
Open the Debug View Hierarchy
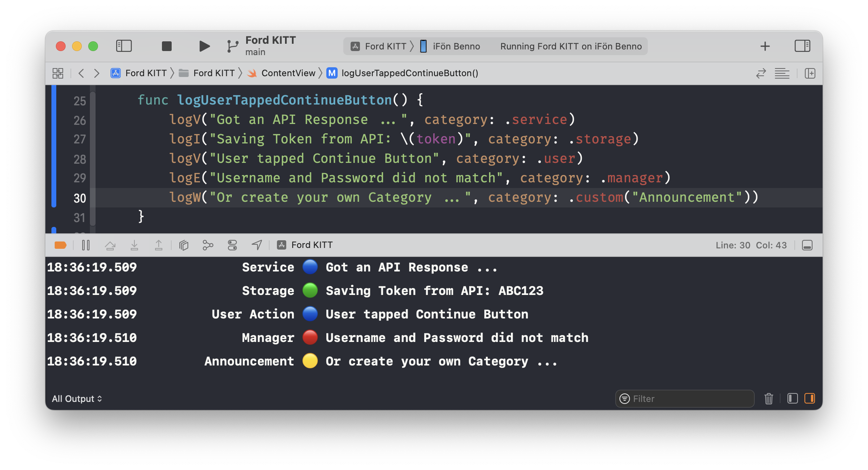(x=184, y=245)
